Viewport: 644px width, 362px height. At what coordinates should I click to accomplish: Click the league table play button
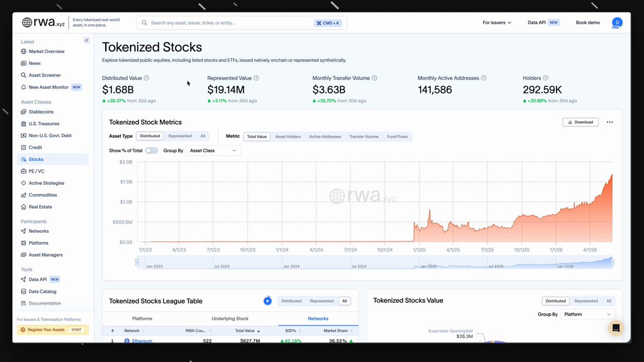(267, 301)
